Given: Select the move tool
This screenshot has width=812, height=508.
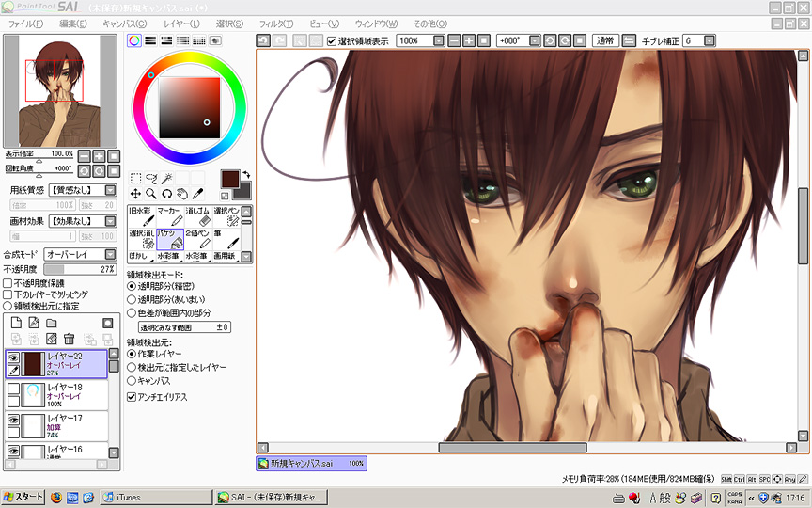Looking at the screenshot, I should click(135, 194).
